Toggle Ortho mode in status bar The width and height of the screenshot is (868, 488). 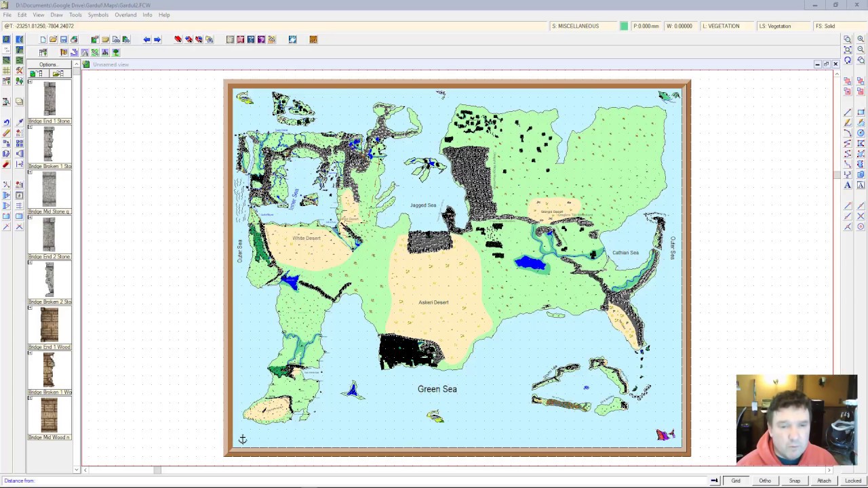pos(765,481)
